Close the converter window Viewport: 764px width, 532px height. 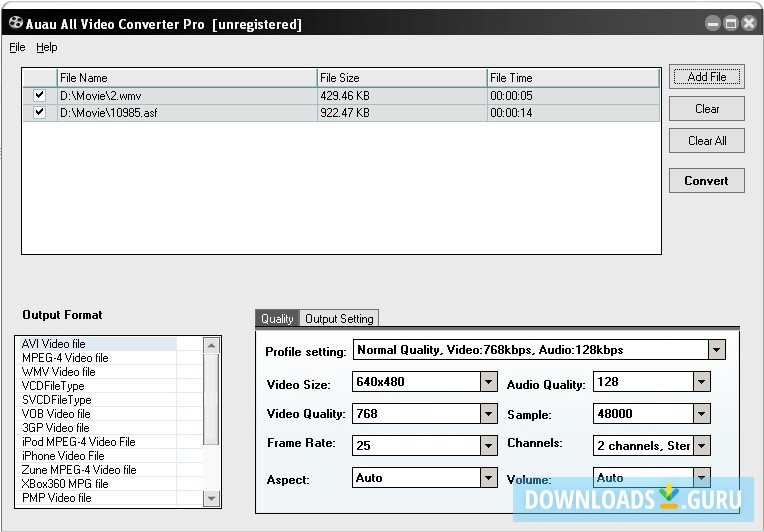tap(749, 23)
